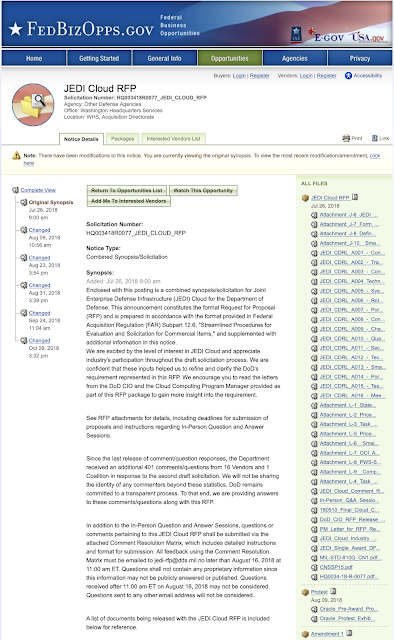Open the Complete View link

click(38, 190)
